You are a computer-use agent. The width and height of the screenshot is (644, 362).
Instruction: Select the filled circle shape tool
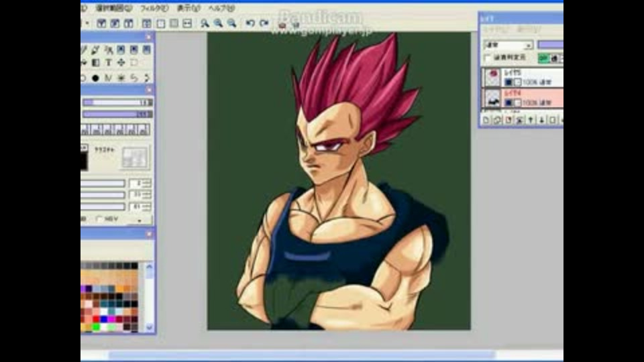[95, 78]
